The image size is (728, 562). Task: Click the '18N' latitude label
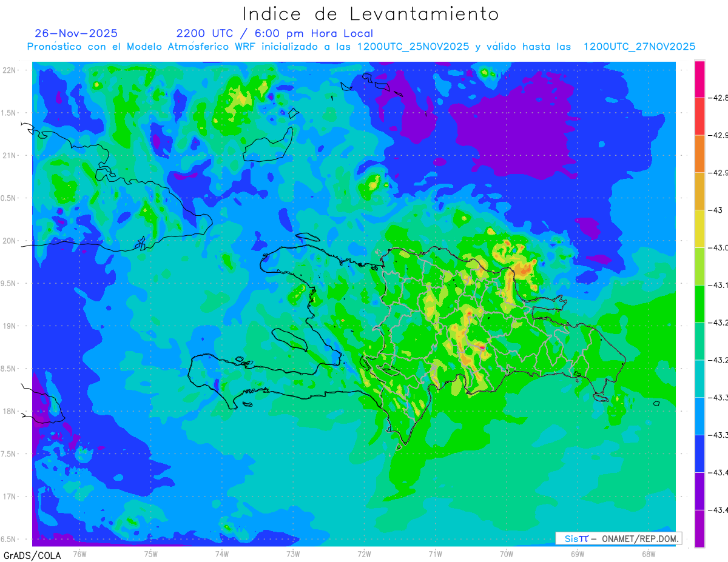tap(10, 411)
